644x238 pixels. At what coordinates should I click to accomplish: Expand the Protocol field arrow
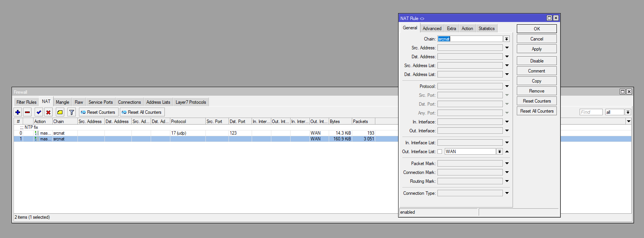(x=507, y=86)
